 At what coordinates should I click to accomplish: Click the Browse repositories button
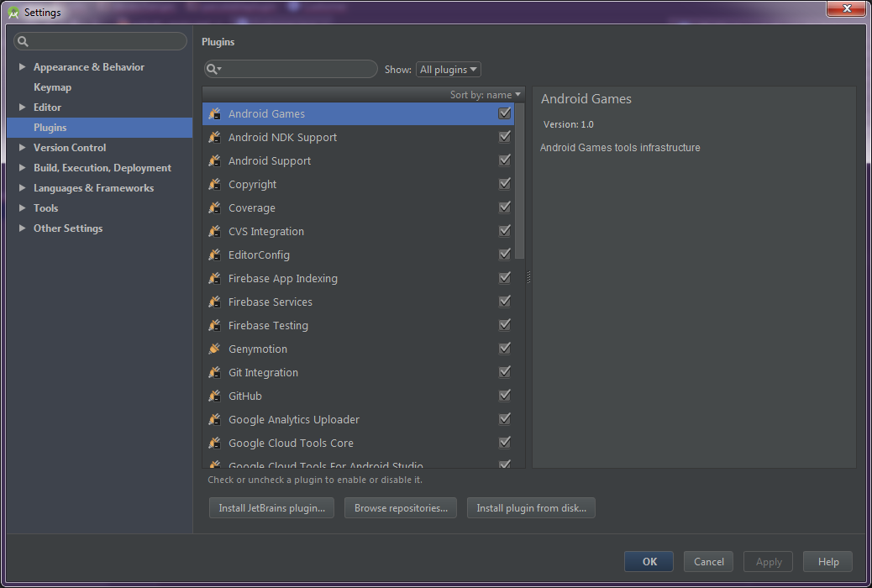tap(401, 508)
